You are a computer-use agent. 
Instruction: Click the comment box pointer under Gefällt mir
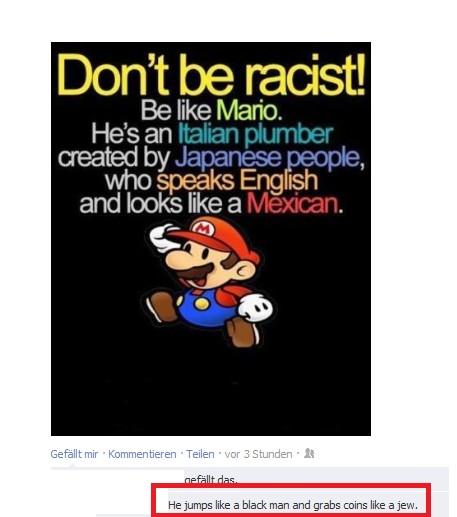(x=71, y=466)
